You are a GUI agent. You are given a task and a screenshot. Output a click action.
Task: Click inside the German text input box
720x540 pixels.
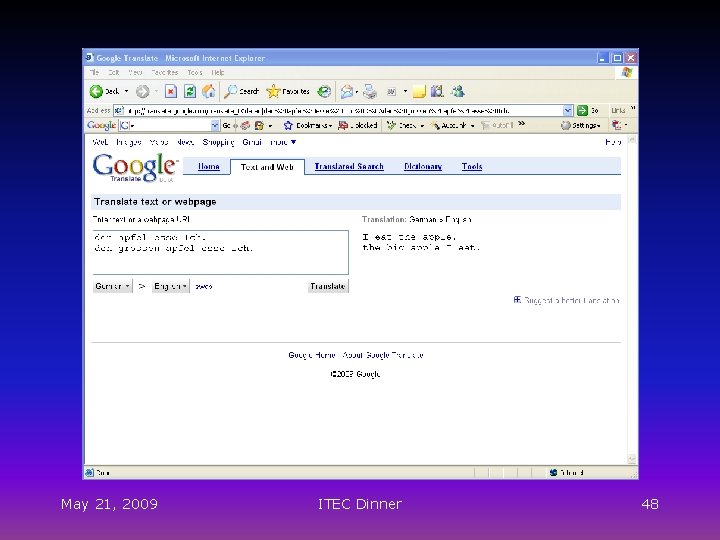(x=220, y=252)
